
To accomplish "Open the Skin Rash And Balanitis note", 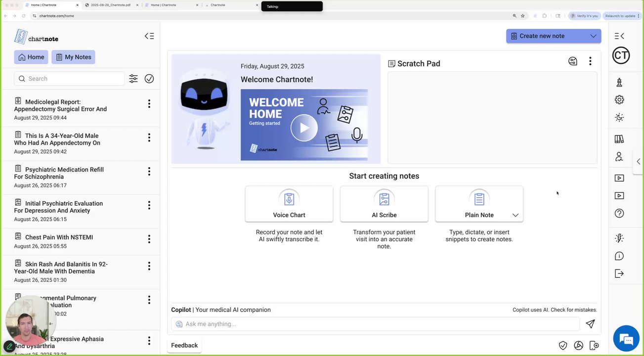I will [61, 267].
